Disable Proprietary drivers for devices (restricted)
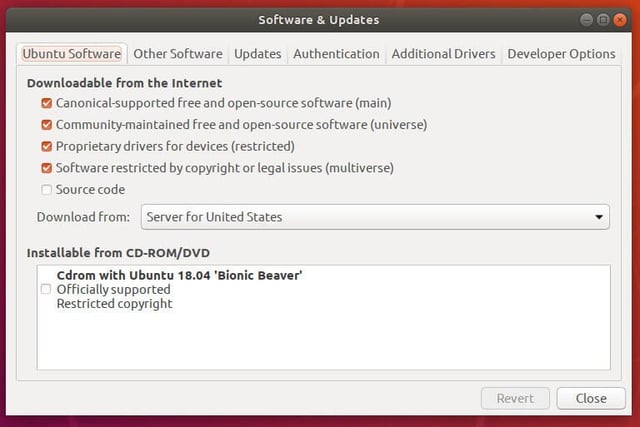This screenshot has height=427, width=640. pyautogui.click(x=47, y=146)
